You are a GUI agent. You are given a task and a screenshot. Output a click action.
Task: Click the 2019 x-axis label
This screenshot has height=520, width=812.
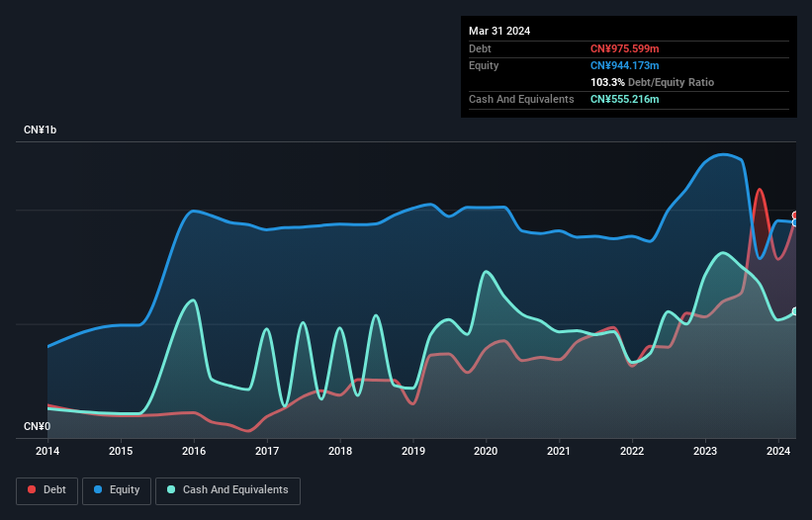(413, 451)
